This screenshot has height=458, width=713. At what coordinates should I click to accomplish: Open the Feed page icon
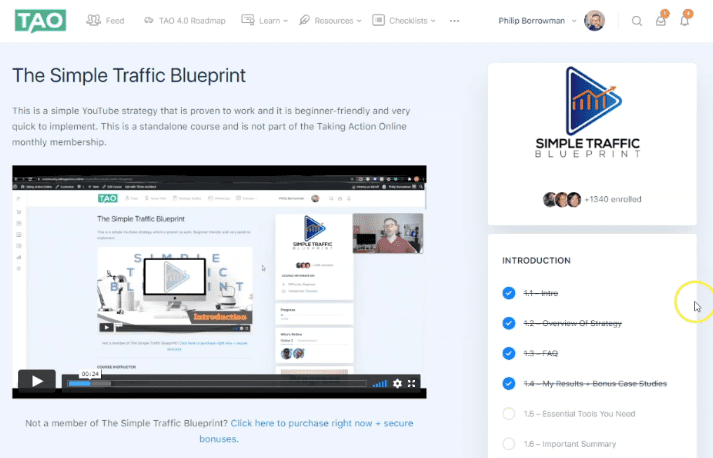[x=94, y=20]
